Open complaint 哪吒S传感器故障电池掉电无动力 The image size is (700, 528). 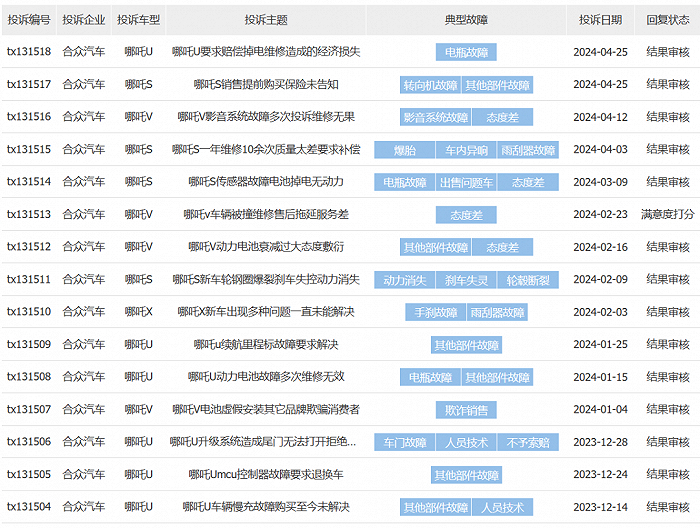tap(266, 182)
